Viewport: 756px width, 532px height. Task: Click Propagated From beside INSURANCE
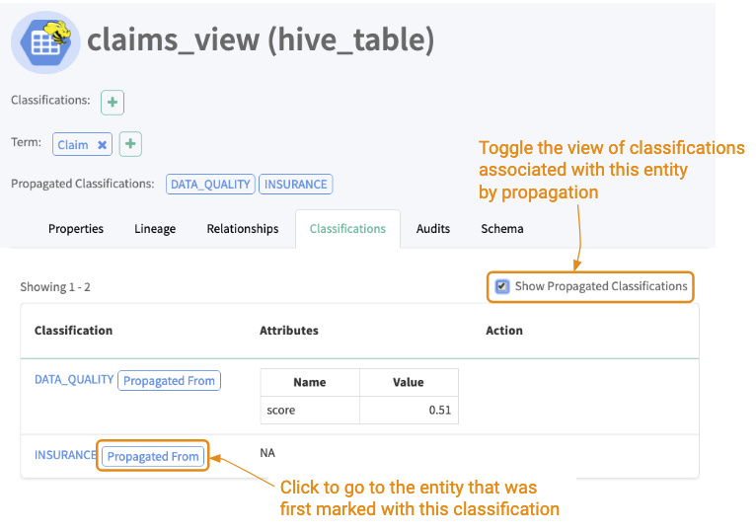[153, 456]
